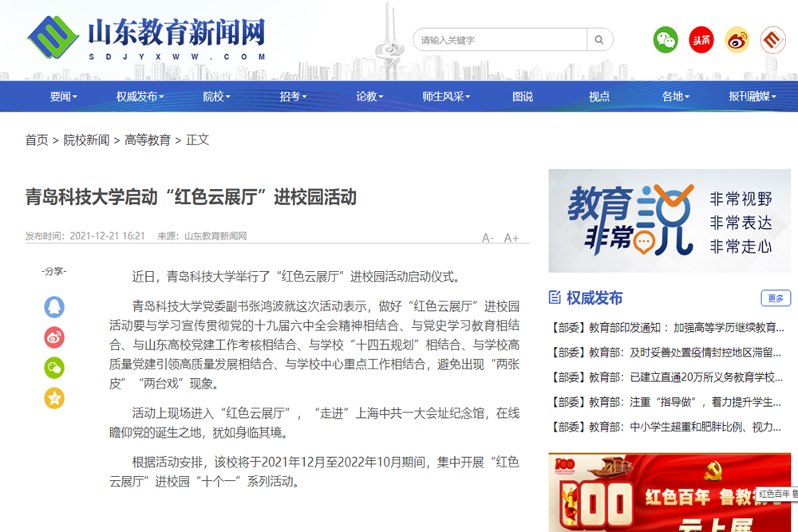Click the search magnifier button
798x532 pixels.
pos(599,40)
